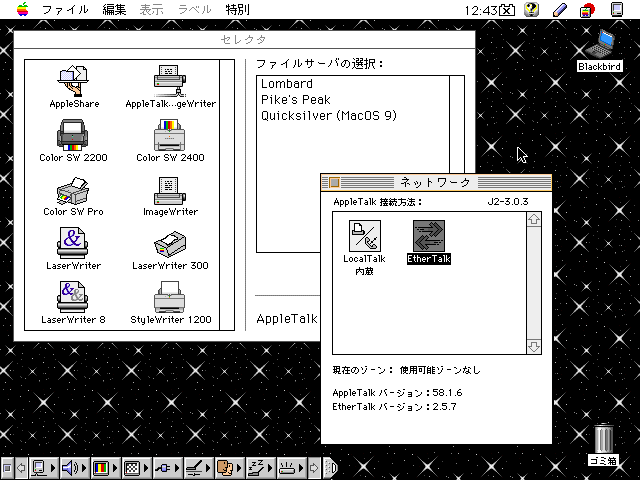
Task: Open the Apple menu icon
Action: pyautogui.click(x=23, y=9)
